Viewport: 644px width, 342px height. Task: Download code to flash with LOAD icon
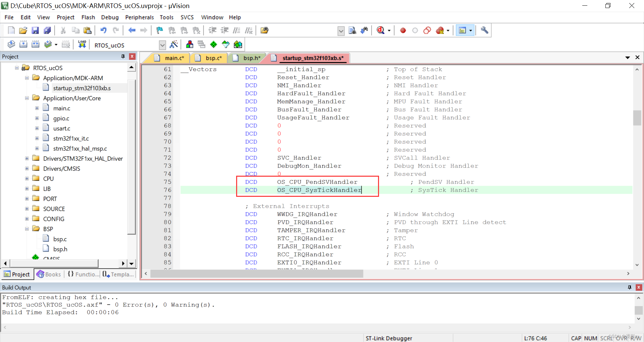pyautogui.click(x=82, y=44)
